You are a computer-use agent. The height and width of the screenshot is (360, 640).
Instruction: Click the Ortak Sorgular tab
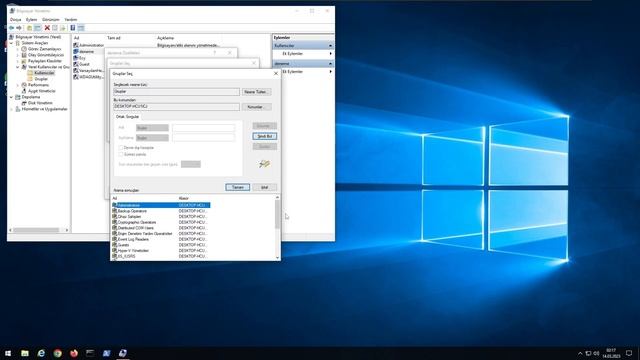coord(127,117)
